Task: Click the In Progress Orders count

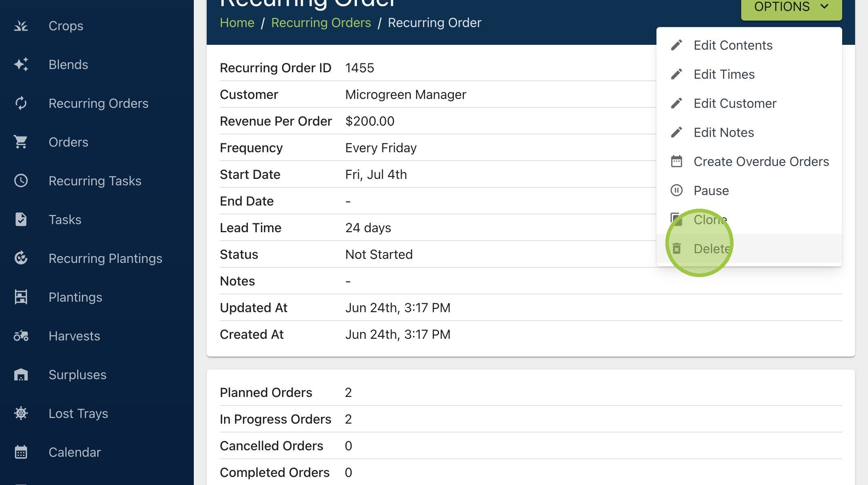Action: point(348,419)
